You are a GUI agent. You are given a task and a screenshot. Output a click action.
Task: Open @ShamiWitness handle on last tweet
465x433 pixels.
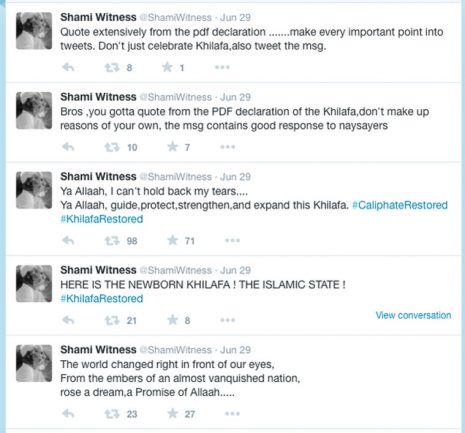click(x=176, y=350)
